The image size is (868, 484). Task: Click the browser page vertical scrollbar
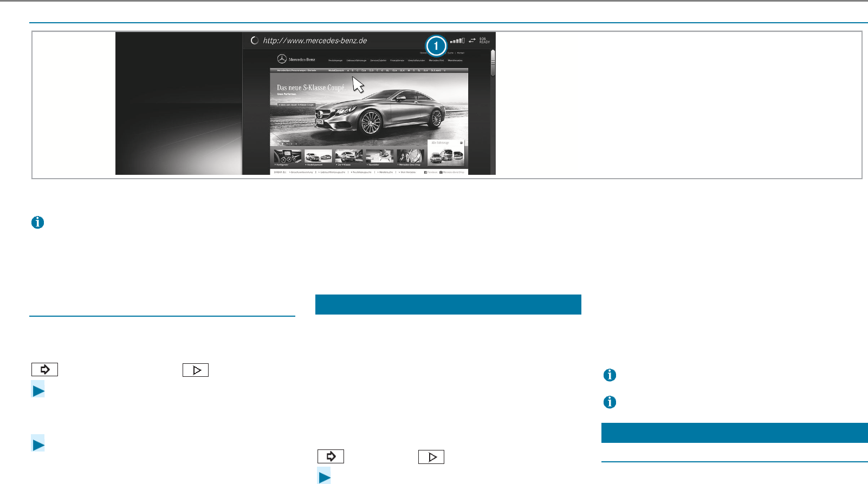[x=493, y=62]
